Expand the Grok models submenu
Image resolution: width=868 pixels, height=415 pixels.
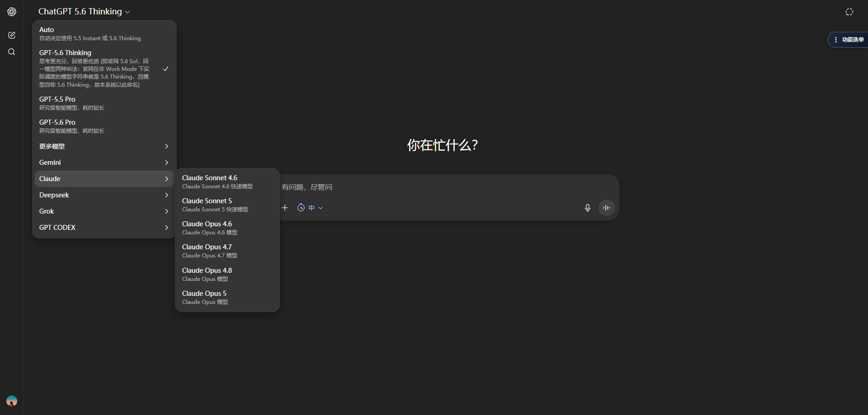(104, 211)
